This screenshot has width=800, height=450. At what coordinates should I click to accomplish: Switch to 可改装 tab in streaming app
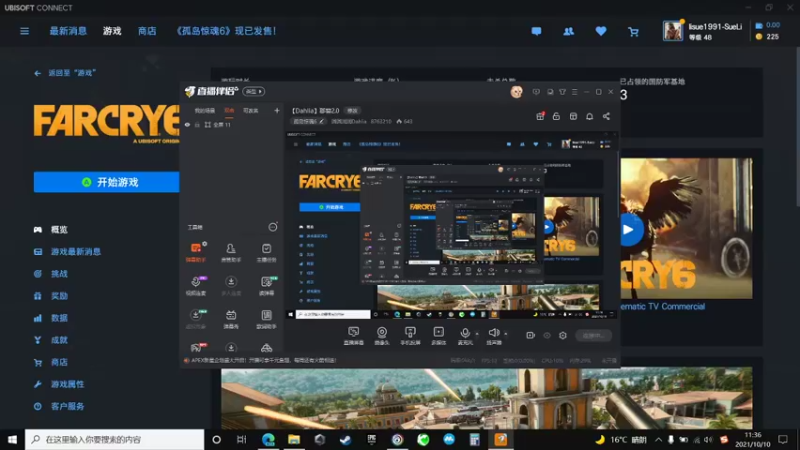click(x=251, y=111)
